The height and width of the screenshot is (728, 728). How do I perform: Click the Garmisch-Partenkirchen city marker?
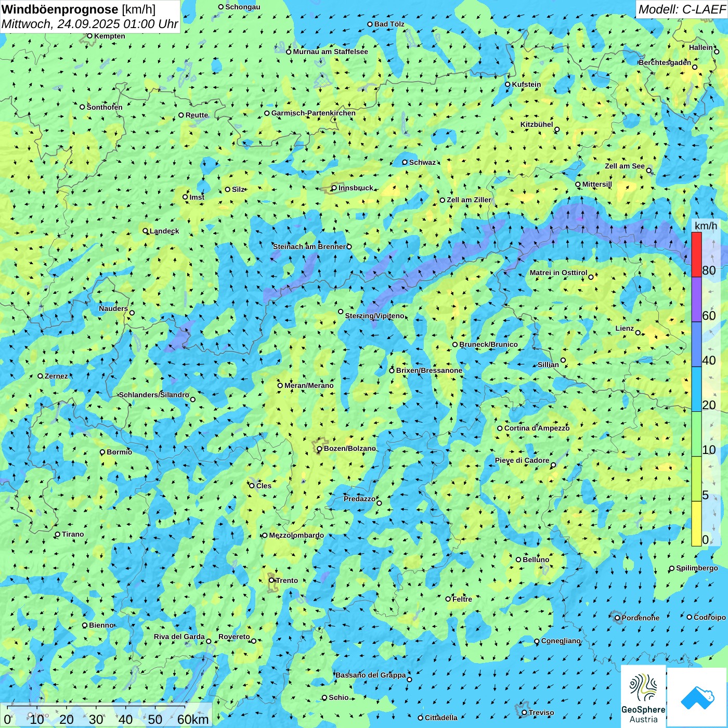pyautogui.click(x=267, y=113)
